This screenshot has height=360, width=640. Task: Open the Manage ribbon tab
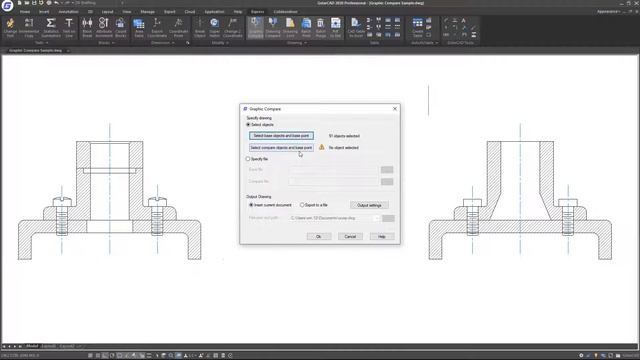point(147,12)
